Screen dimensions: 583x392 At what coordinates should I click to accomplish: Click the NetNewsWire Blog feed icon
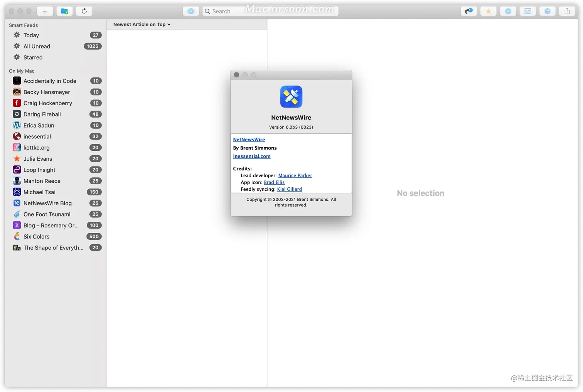click(x=17, y=203)
